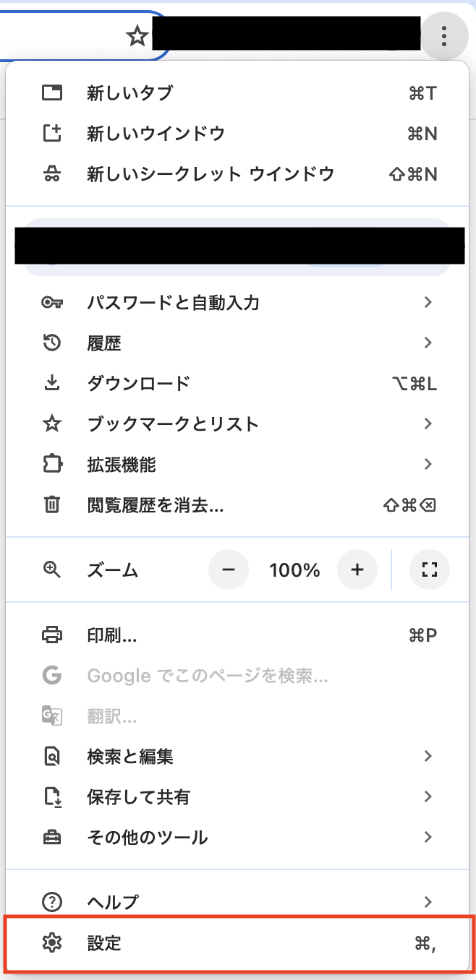Image resolution: width=476 pixels, height=980 pixels.
Task: Open the ヘルプ submenu
Action: pyautogui.click(x=112, y=902)
